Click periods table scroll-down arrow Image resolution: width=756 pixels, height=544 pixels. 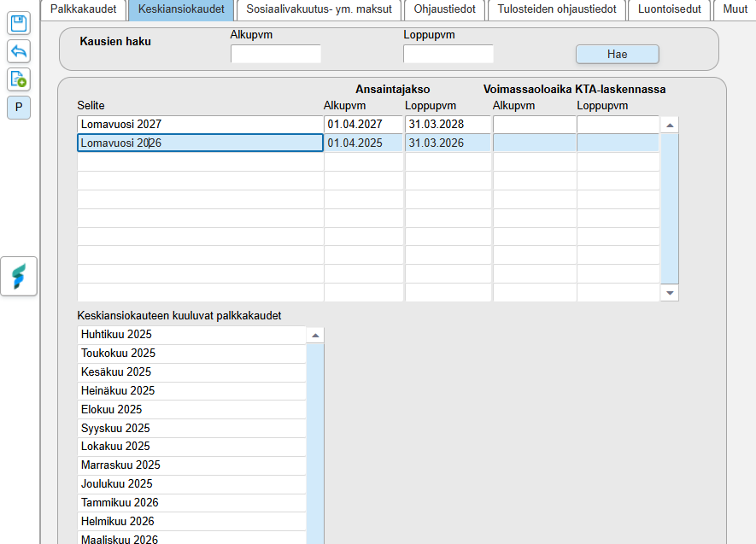(670, 292)
